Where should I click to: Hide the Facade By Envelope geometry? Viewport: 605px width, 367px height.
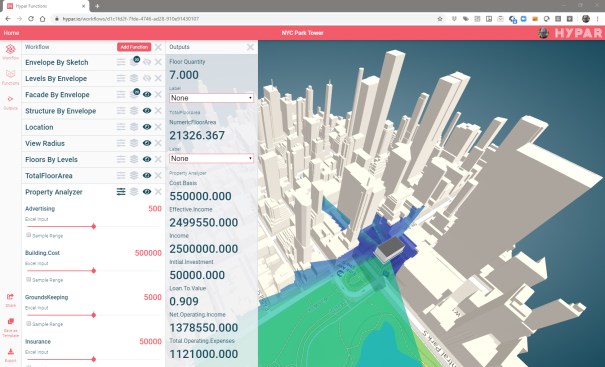click(x=147, y=95)
